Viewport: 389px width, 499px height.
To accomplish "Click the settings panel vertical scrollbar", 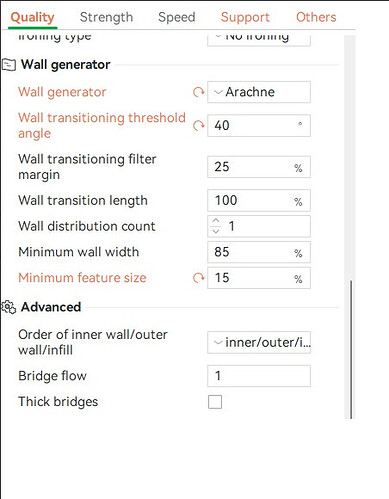I will pyautogui.click(x=351, y=350).
